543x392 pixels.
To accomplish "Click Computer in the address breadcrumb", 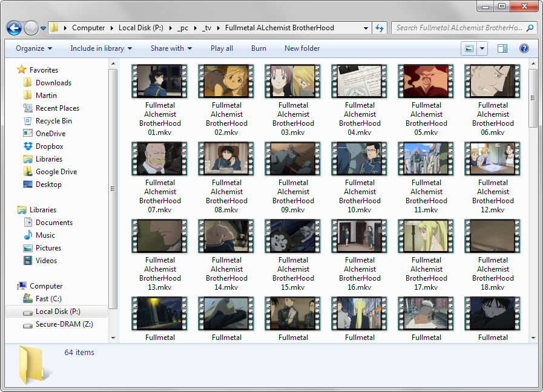I will click(x=88, y=28).
